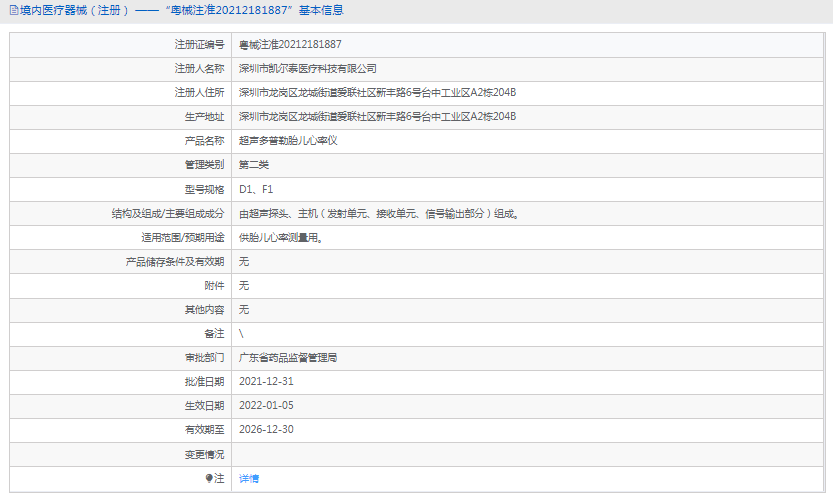Click the 附件 label

coord(214,286)
